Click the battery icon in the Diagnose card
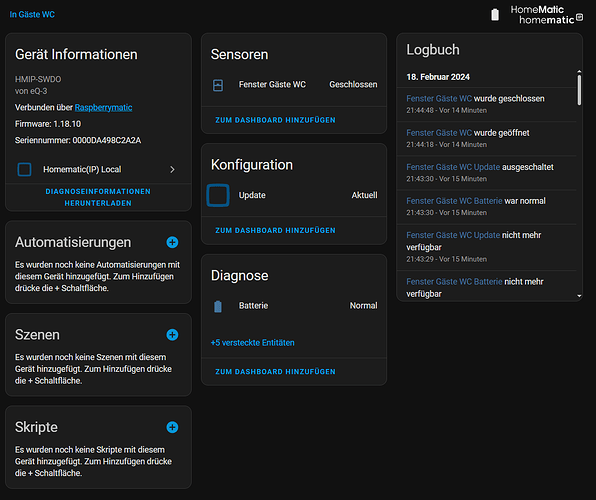Image resolution: width=596 pixels, height=500 pixels. click(218, 306)
